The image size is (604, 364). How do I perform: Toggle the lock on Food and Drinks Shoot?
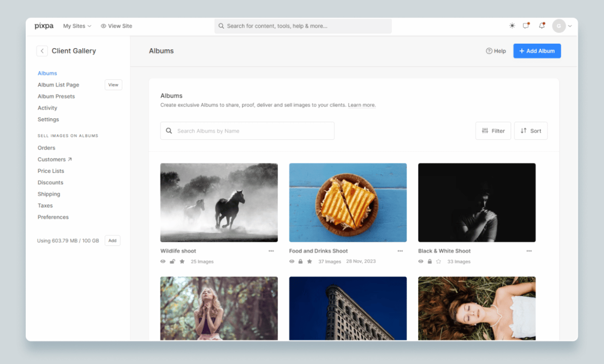click(300, 261)
